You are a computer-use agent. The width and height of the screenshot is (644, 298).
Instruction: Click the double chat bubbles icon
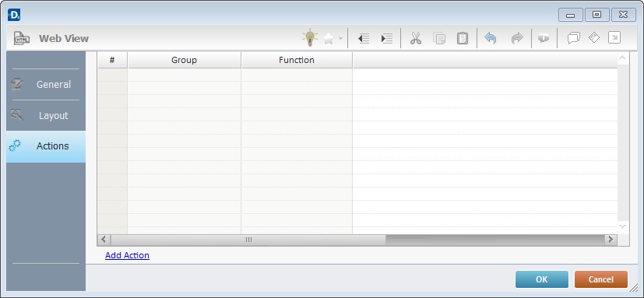click(573, 38)
